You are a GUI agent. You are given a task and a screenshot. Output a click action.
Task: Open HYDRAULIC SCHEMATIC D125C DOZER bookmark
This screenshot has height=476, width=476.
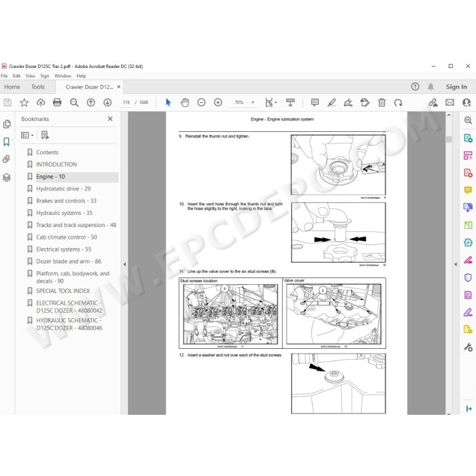pyautogui.click(x=69, y=324)
